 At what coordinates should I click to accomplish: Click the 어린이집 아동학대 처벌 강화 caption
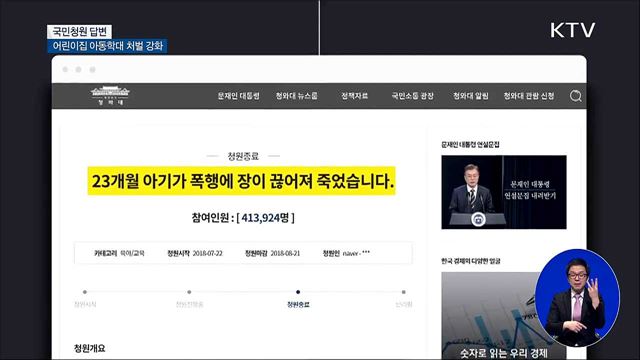pyautogui.click(x=107, y=46)
